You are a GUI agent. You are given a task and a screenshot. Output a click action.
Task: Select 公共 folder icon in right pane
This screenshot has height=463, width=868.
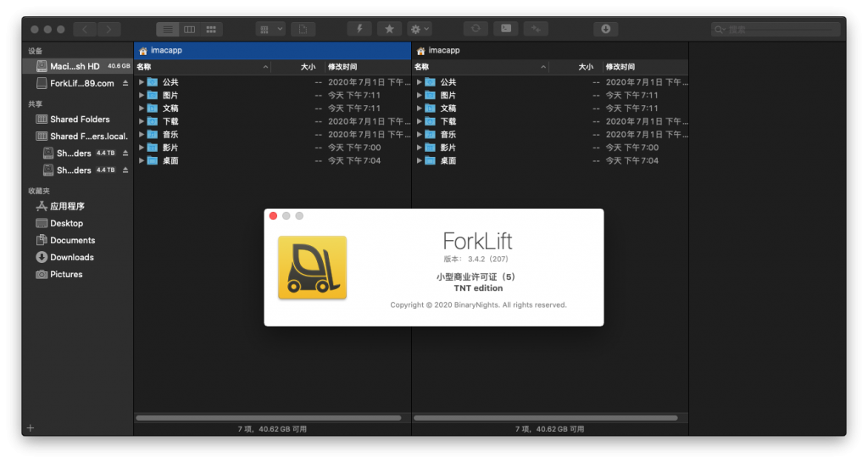pos(430,82)
